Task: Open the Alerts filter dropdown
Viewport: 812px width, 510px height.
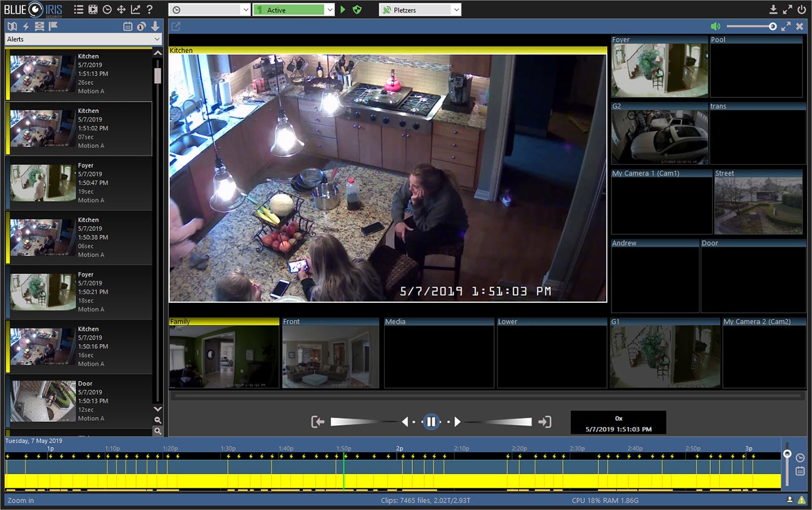Action: 81,39
